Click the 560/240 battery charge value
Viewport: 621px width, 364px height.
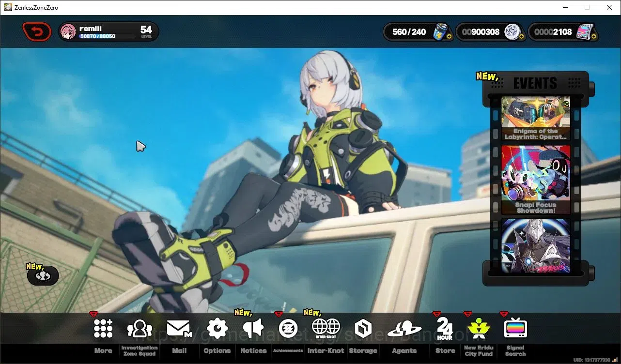pos(409,32)
